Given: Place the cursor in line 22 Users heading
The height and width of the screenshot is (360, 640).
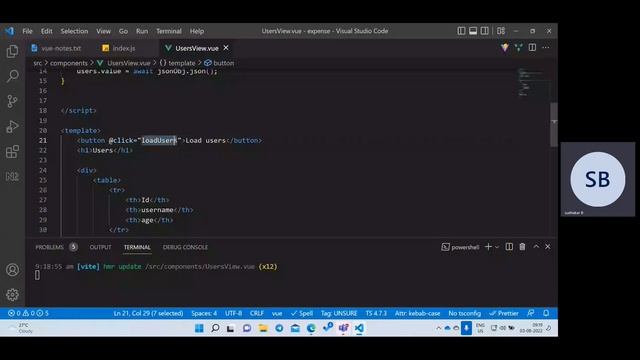Looking at the screenshot, I should (102, 150).
